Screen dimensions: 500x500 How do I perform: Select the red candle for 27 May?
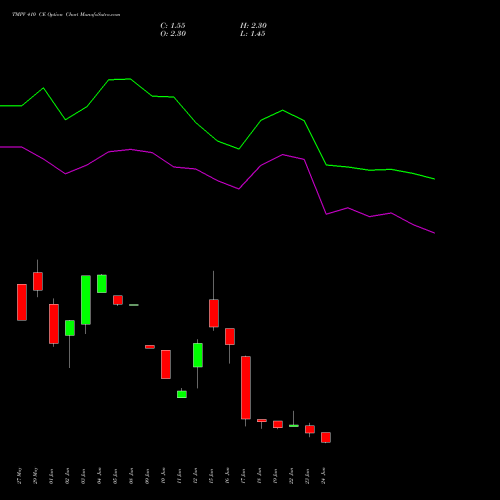click(22, 302)
